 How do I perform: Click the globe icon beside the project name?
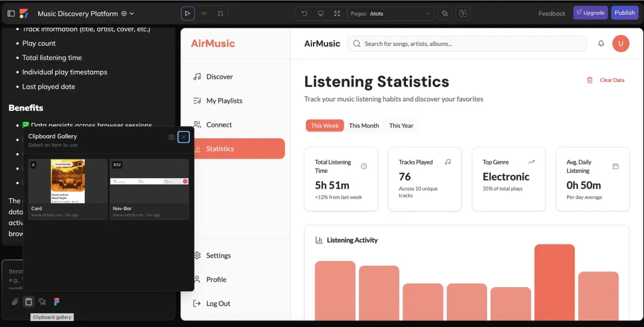click(x=124, y=14)
